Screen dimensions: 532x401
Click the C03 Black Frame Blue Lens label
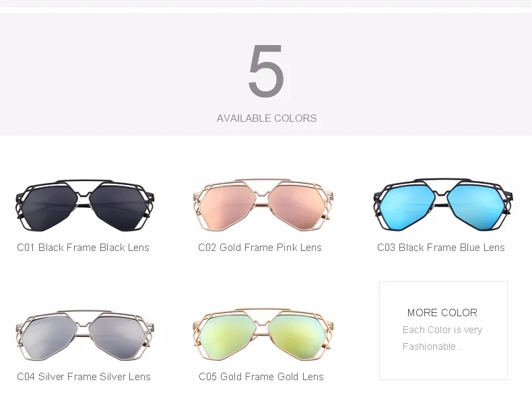pyautogui.click(x=441, y=248)
